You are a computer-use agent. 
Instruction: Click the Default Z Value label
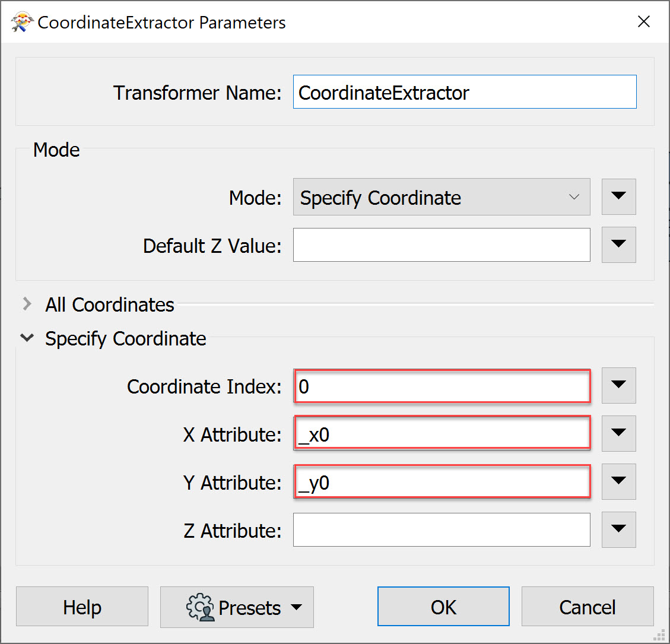pos(212,246)
